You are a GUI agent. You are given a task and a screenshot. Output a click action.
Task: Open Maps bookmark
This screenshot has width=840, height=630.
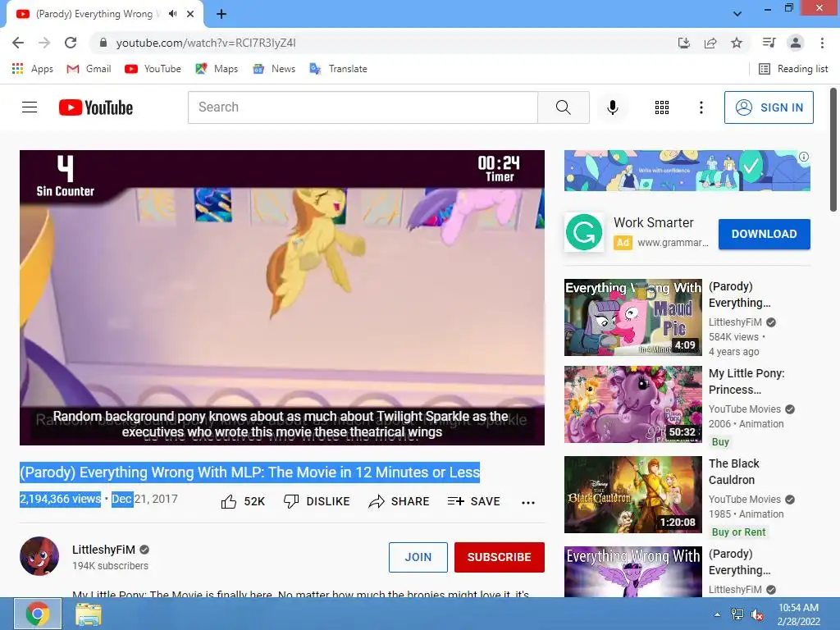[217, 69]
